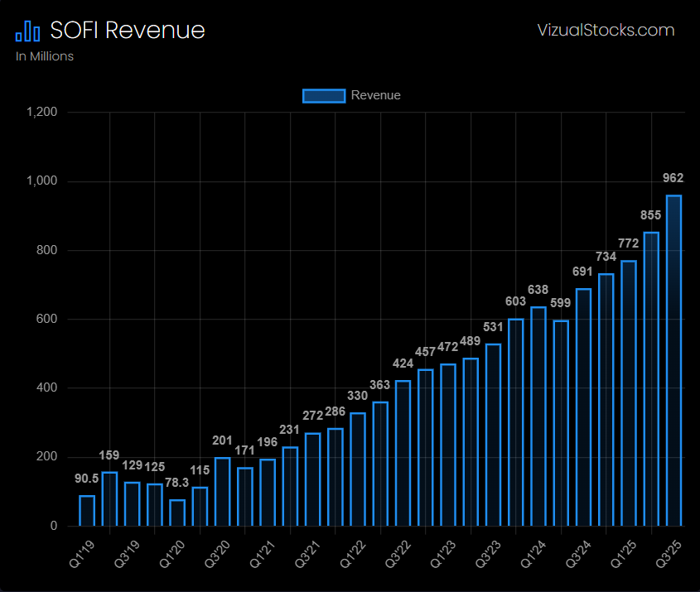700x592 pixels.
Task: Select the bar labeled 201
Action: pos(222,491)
